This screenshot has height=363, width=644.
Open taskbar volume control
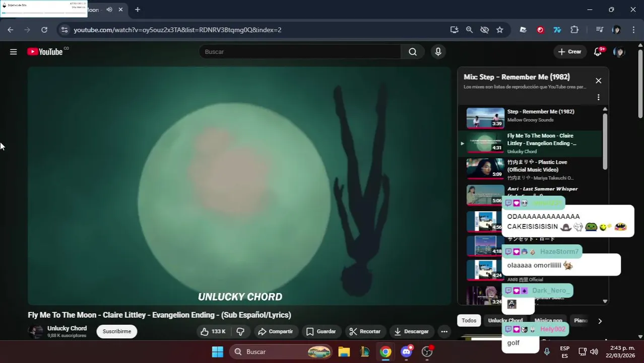[594, 352]
